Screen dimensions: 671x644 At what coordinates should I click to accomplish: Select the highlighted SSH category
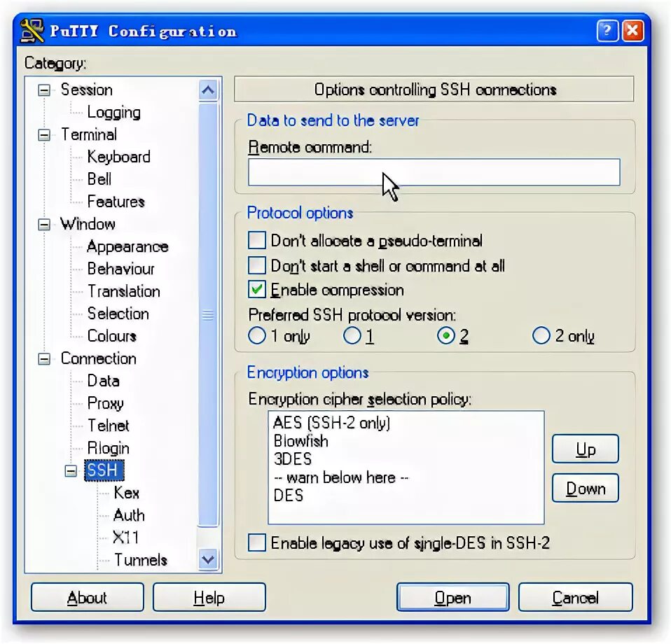point(104,470)
